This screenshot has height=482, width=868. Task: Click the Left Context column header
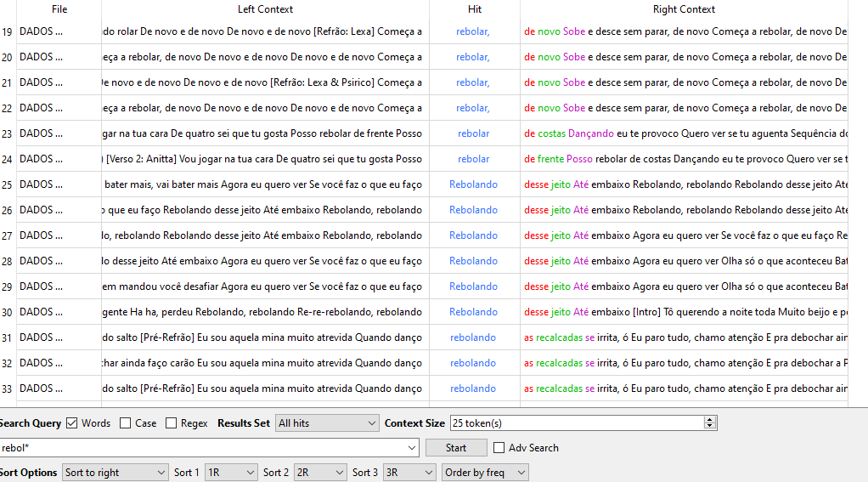pos(265,9)
